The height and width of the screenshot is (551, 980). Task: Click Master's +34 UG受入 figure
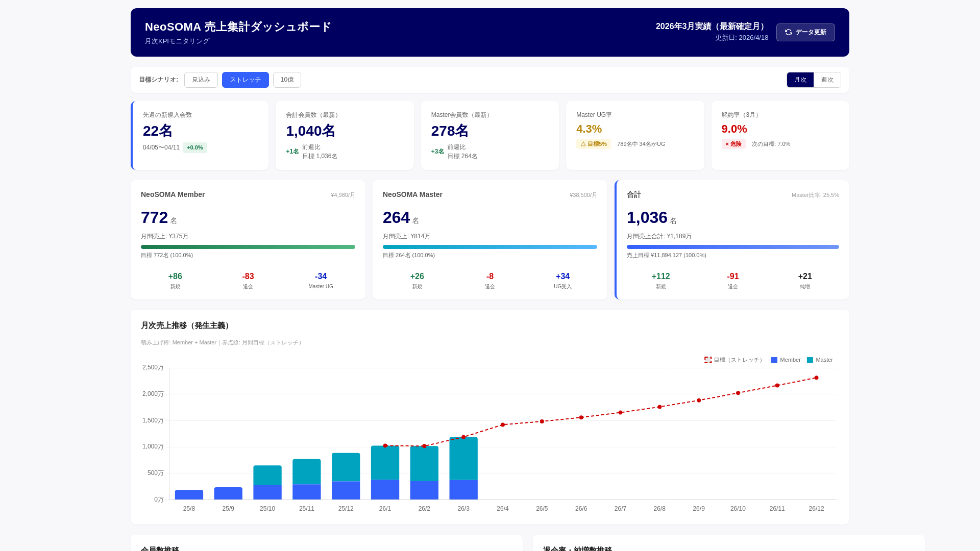562,280
